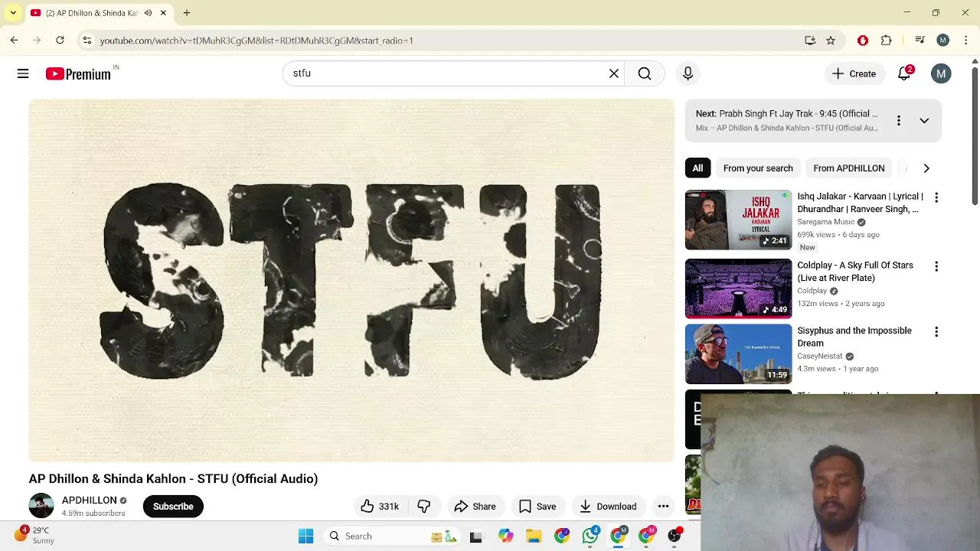Play the Coldplay River Plate thumbnail
Viewport: 980px width, 551px height.
coord(738,289)
